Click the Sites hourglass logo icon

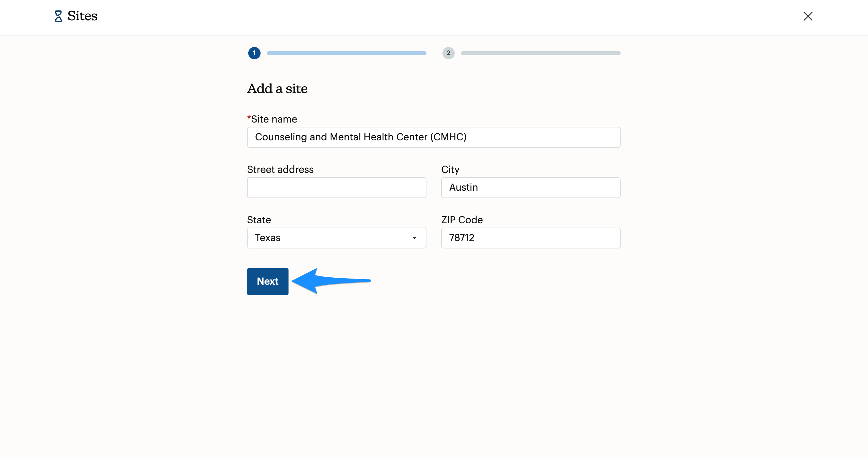[58, 16]
